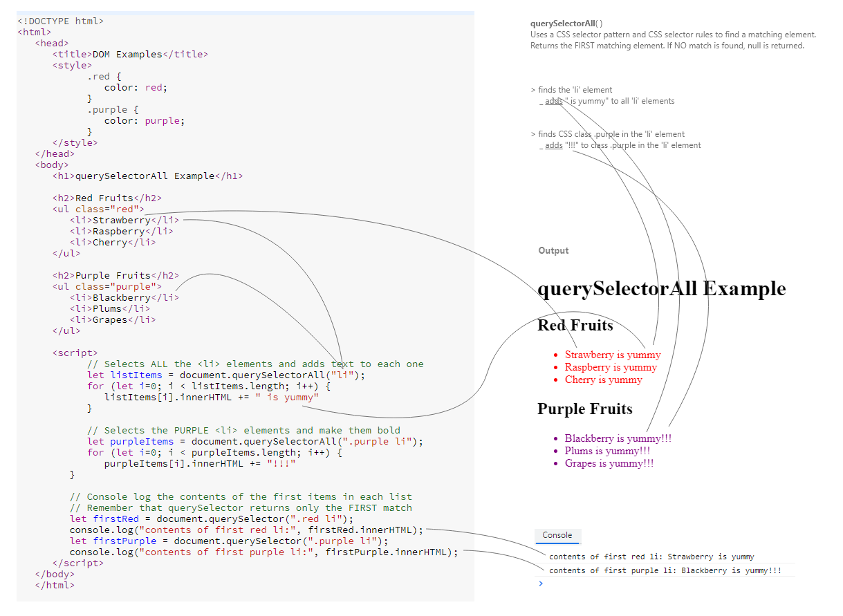Click the 'Selects the PURPLE <li> elements' comment

pyautogui.click(x=243, y=430)
